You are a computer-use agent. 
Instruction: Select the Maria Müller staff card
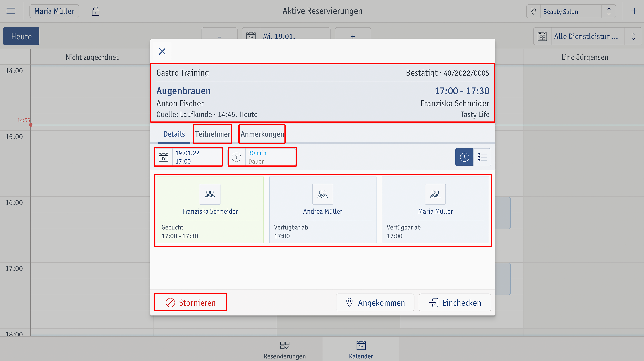[436, 210]
